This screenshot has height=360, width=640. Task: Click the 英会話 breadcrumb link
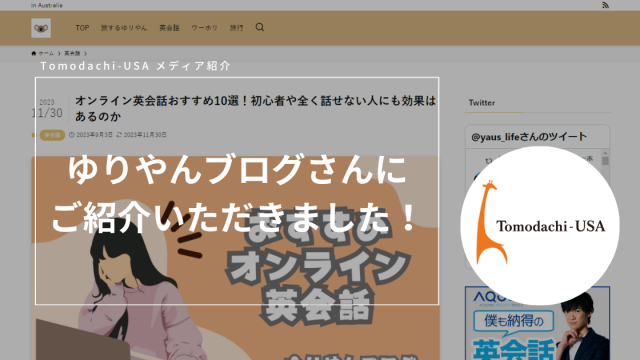(72, 53)
